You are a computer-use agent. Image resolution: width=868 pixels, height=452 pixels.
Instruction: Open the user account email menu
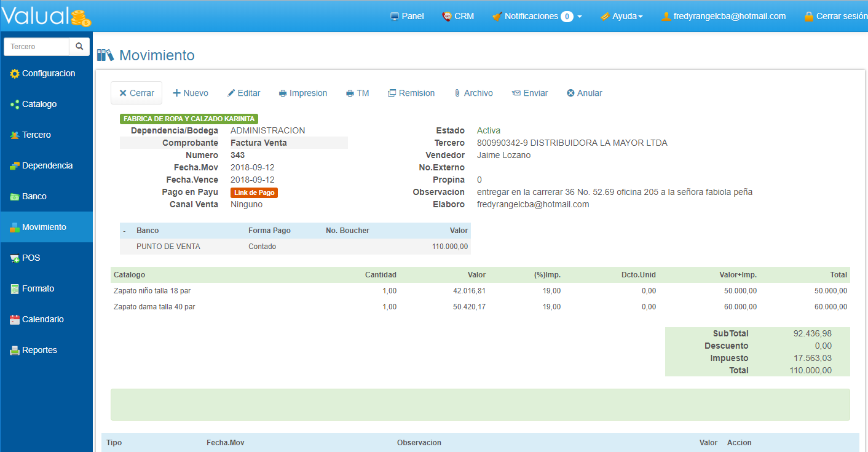[x=724, y=17]
